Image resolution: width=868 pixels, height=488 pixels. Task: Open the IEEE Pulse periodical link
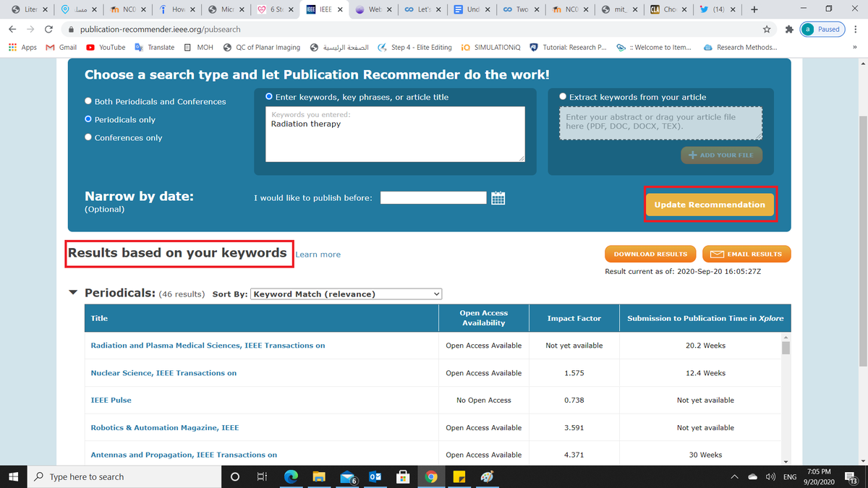click(x=111, y=400)
